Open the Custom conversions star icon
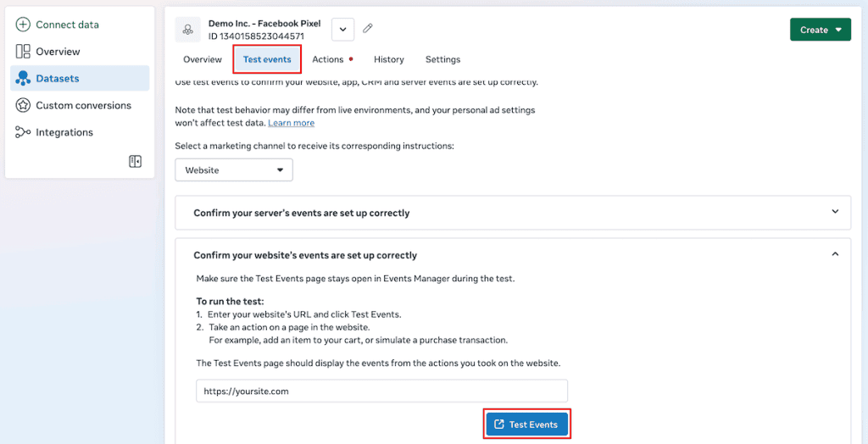868x444 pixels. (x=23, y=105)
